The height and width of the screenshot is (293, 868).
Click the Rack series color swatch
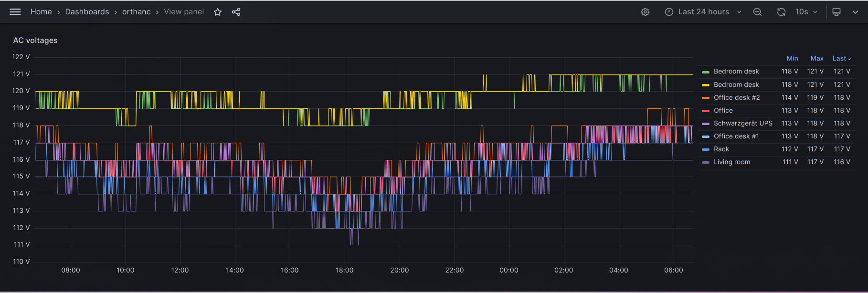[705, 149]
